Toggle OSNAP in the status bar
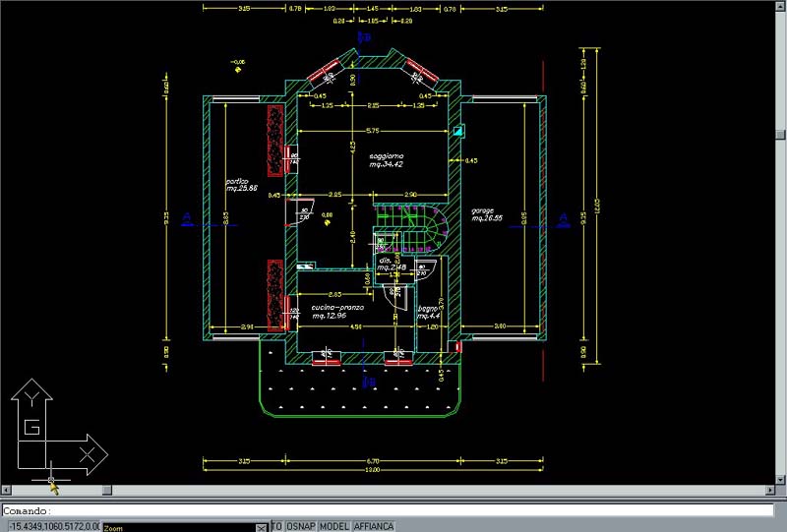The width and height of the screenshot is (787, 532). (x=300, y=526)
